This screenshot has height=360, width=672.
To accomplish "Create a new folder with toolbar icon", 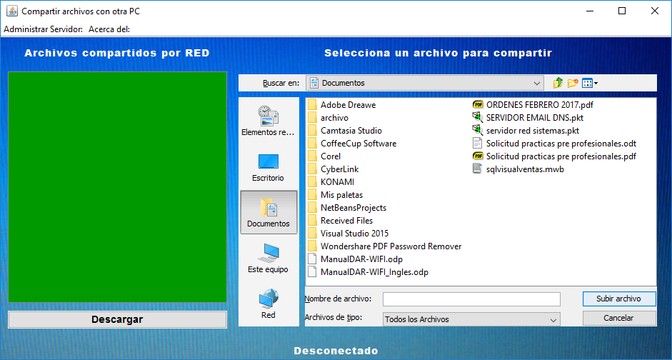I will click(573, 83).
